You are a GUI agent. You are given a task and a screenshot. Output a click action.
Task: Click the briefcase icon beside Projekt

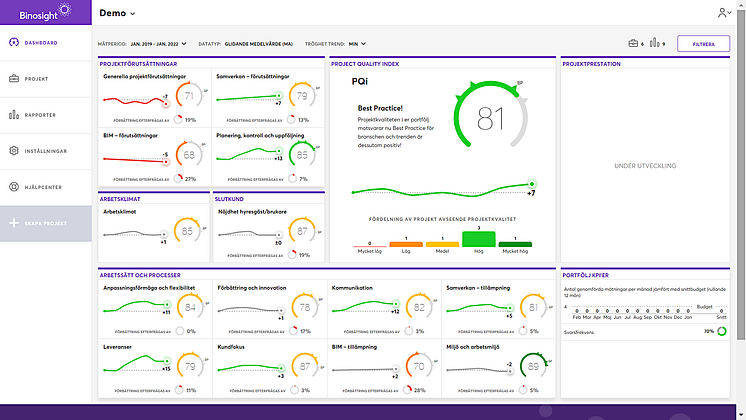(14, 78)
